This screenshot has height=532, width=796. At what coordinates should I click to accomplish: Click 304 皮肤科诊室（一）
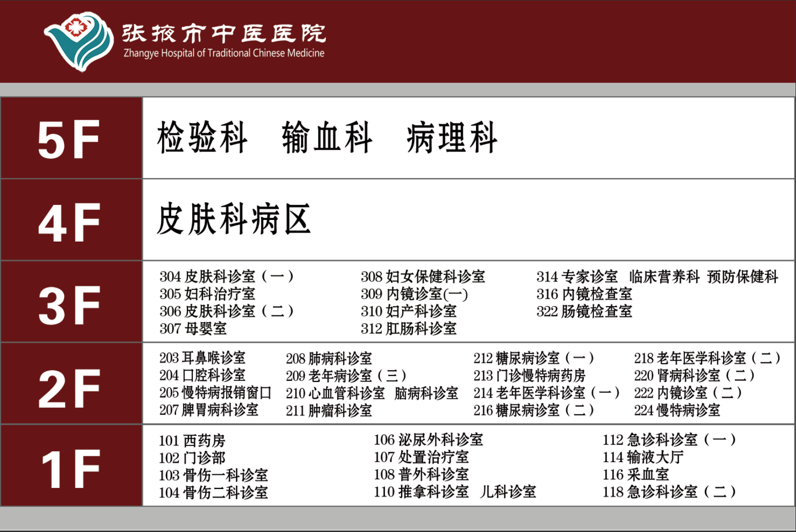pos(227,277)
